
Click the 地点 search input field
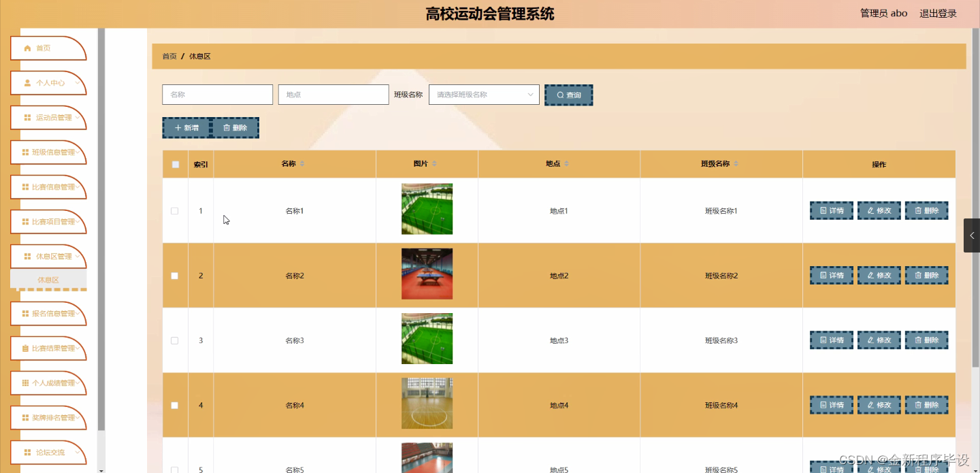pos(333,95)
